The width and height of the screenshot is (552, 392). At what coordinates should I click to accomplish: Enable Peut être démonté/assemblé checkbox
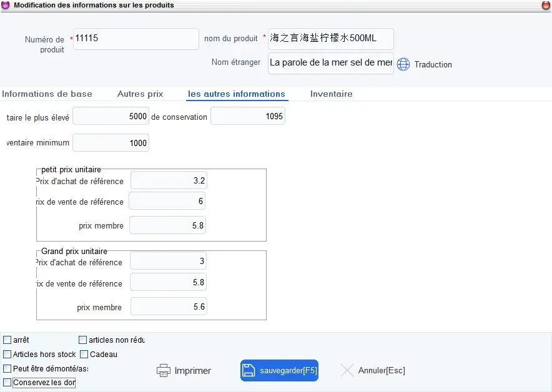point(7,368)
